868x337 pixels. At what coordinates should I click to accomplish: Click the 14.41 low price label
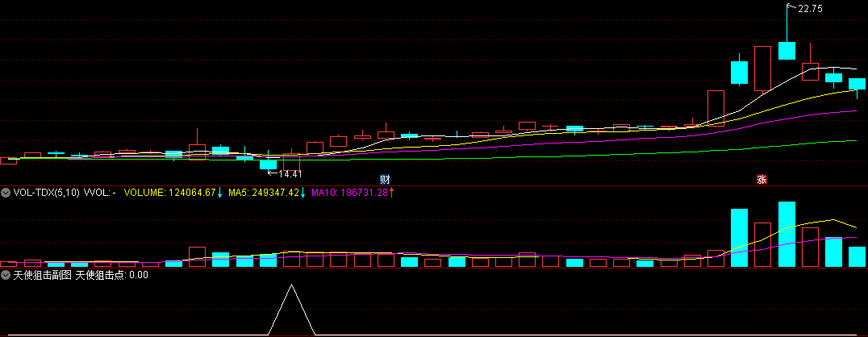click(290, 174)
